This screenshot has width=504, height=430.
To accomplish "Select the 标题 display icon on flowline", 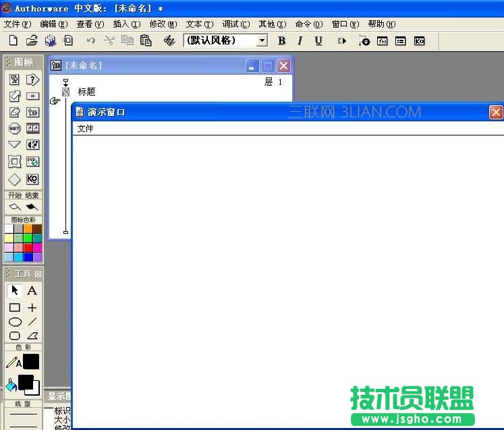I will [x=66, y=92].
